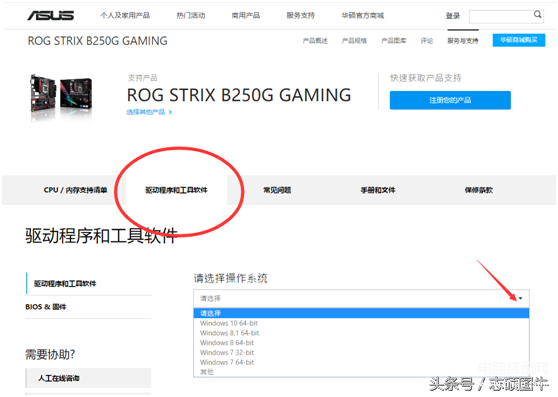Go to 产品图库 section
Viewport: 558px width, 397px height.
(394, 41)
